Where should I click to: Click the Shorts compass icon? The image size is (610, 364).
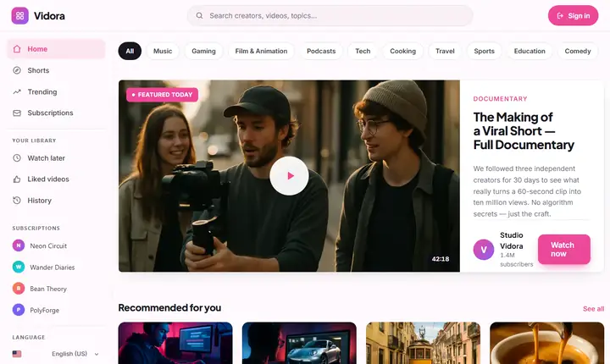point(17,70)
